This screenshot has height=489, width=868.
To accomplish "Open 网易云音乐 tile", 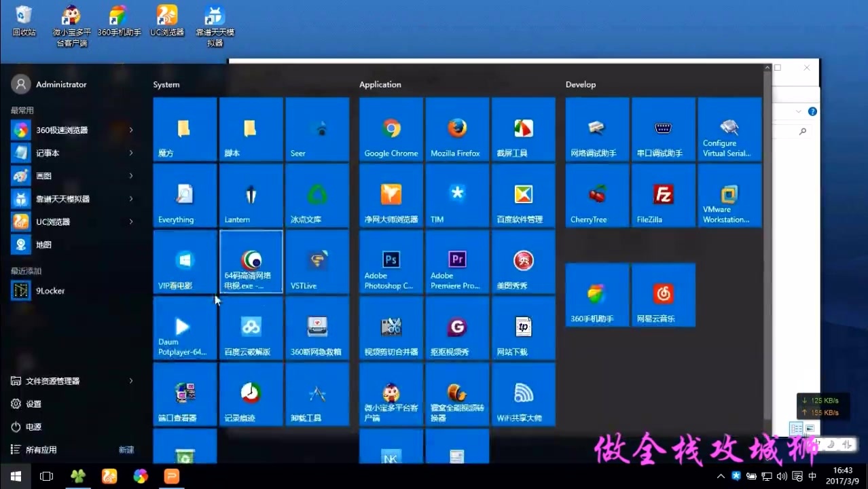I will pos(664,295).
